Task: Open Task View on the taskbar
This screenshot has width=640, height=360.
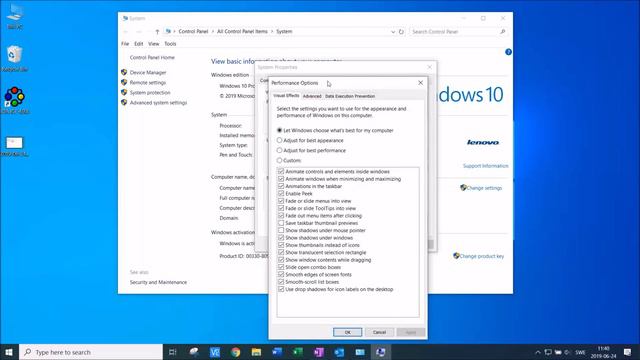Action: [173, 352]
